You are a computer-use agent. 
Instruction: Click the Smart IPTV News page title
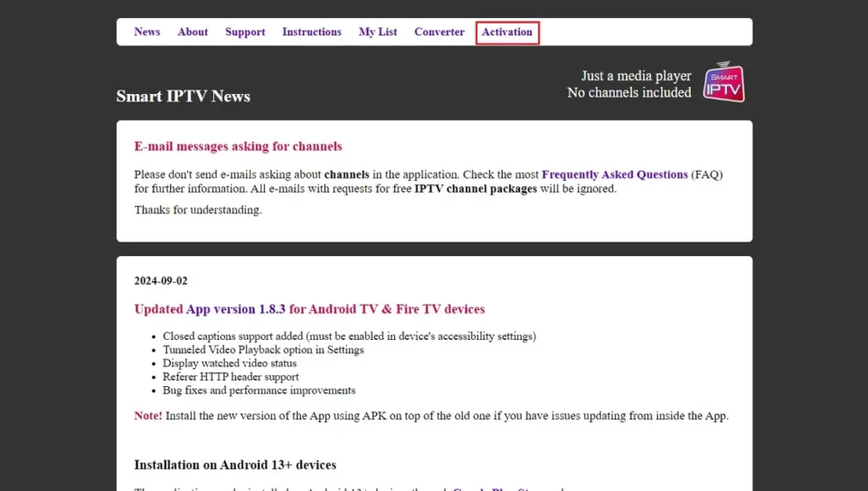(184, 97)
